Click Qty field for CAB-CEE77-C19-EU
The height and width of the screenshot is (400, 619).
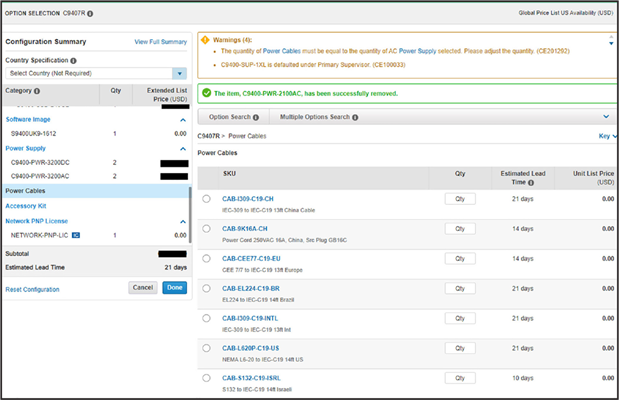(x=460, y=259)
